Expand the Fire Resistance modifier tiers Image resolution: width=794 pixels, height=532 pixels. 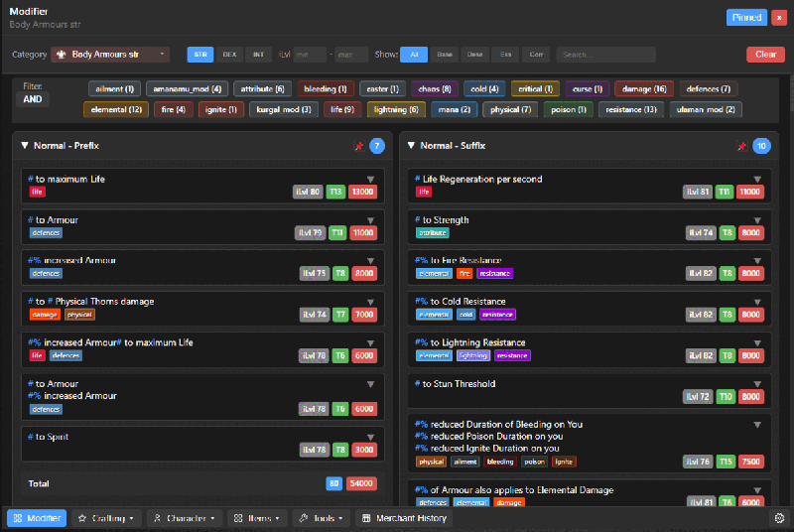(x=757, y=261)
